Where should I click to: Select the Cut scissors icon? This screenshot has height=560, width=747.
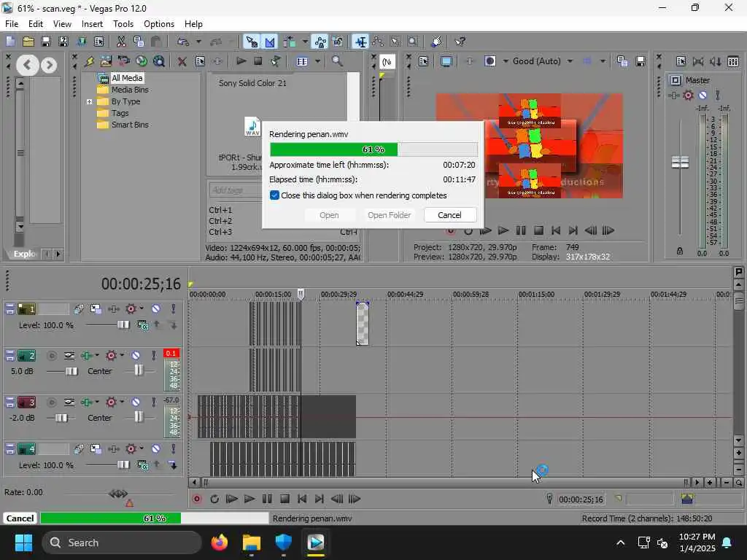point(121,42)
